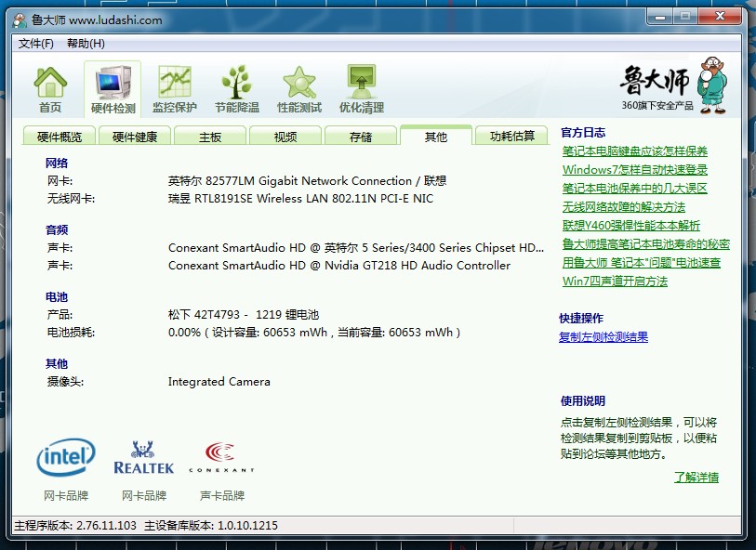Click wireless card value 瑞昱 RTL8191SE
The height and width of the screenshot is (550, 756).
(x=300, y=199)
